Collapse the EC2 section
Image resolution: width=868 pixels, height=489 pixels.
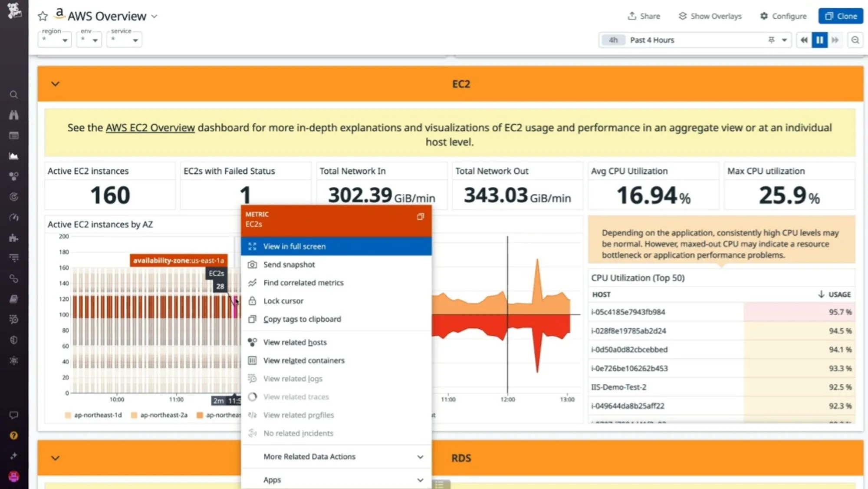(x=55, y=84)
